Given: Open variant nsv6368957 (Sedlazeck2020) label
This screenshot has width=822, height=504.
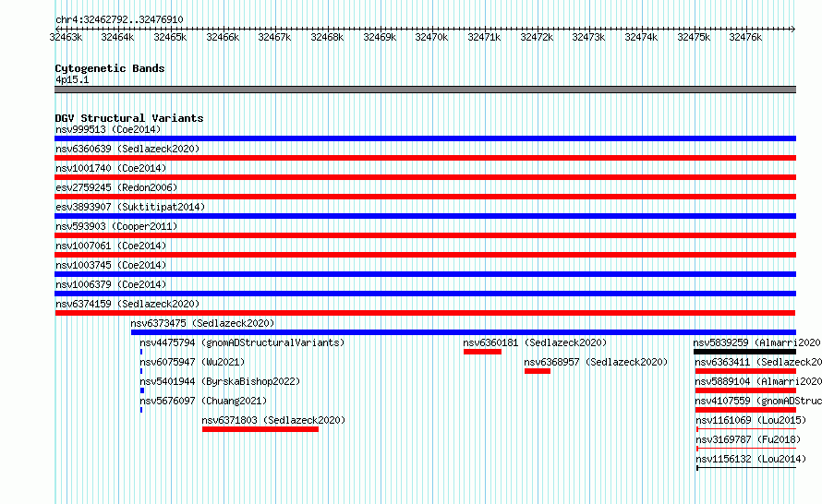Looking at the screenshot, I should 596,362.
